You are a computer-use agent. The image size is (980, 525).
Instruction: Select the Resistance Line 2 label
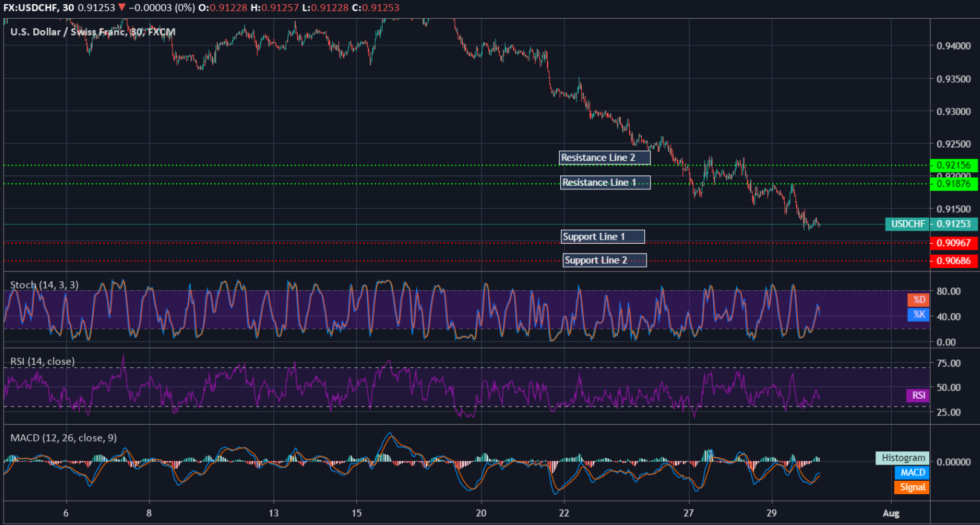pyautogui.click(x=605, y=158)
